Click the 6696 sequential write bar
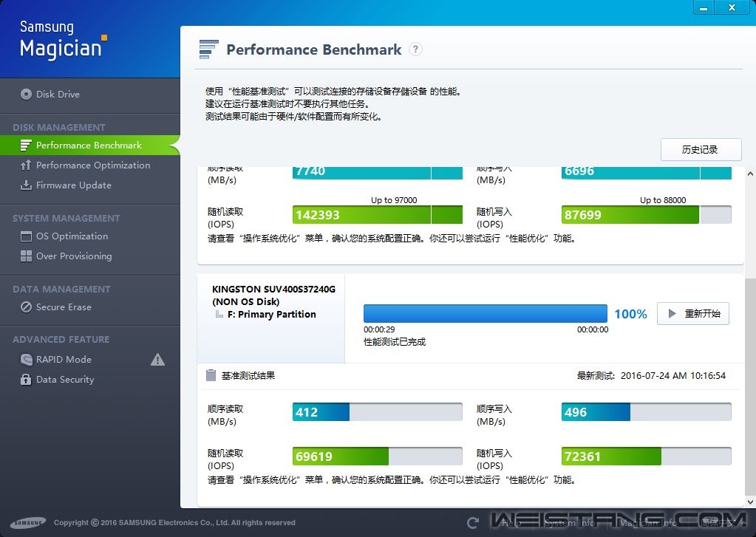 coord(646,173)
